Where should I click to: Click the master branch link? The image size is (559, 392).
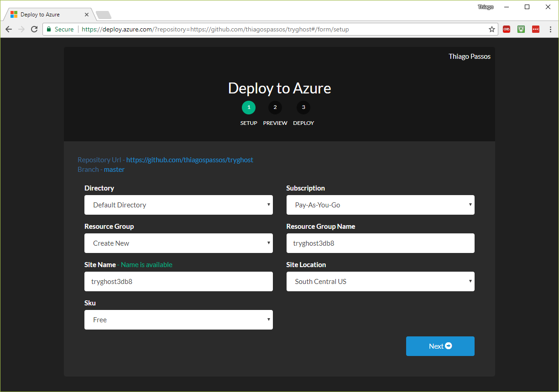114,170
